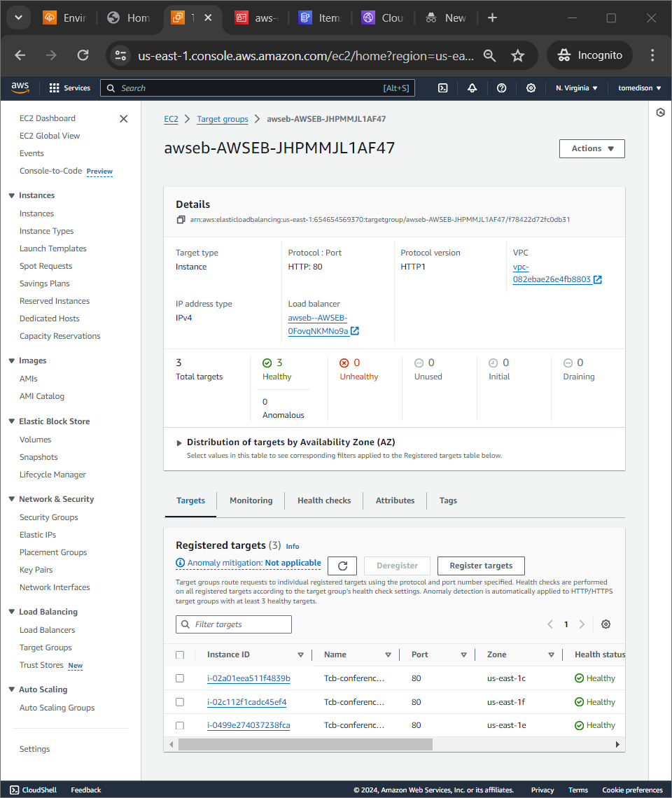
Task: Open the Registered targets Info link
Action: coord(293,547)
